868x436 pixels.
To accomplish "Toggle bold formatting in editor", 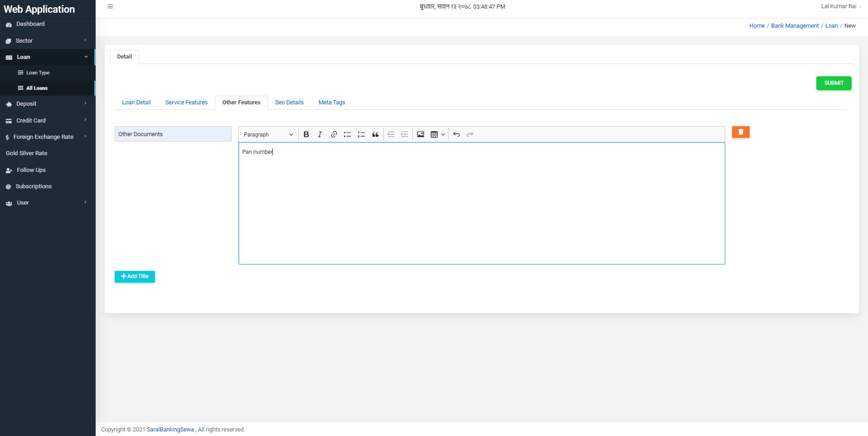I will tap(306, 134).
